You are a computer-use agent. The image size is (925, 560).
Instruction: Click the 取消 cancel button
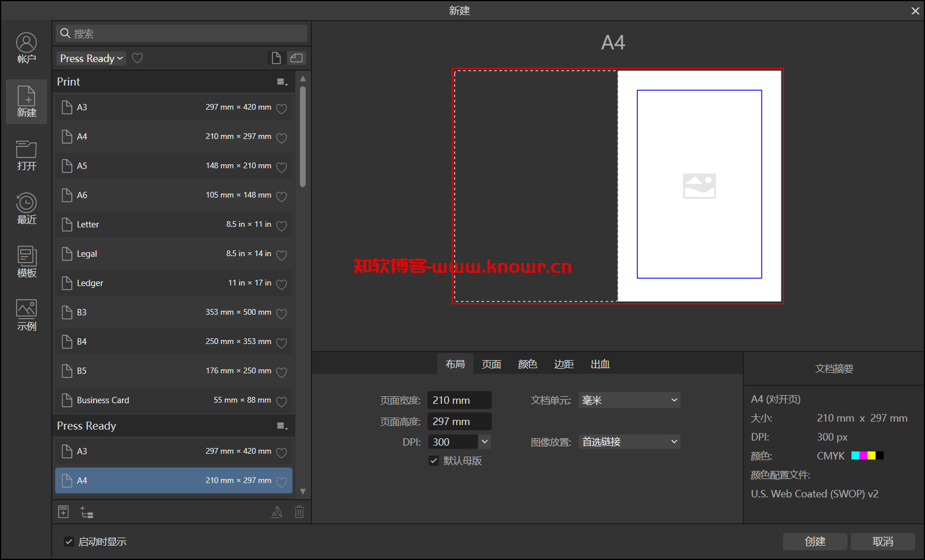883,542
